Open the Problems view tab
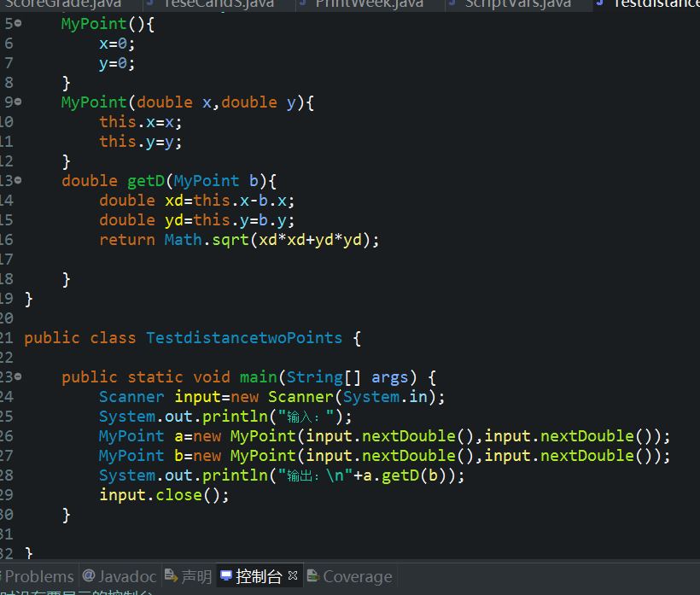 [x=39, y=576]
